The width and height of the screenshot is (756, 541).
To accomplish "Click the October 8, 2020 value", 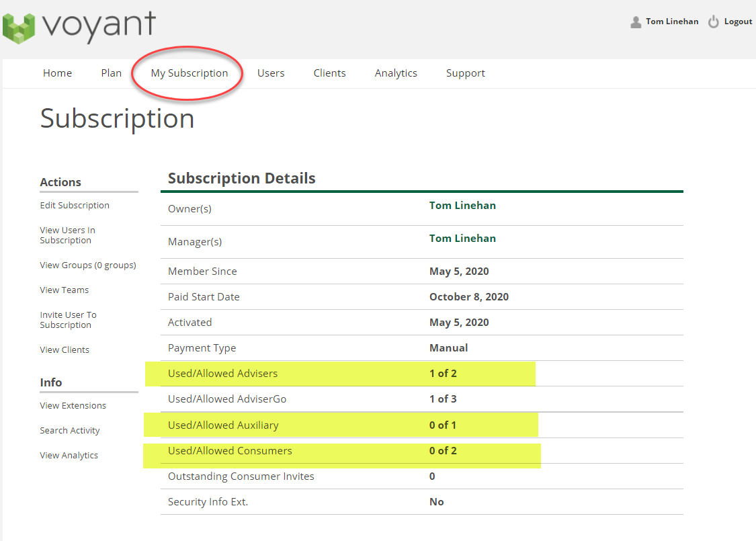I will [469, 297].
